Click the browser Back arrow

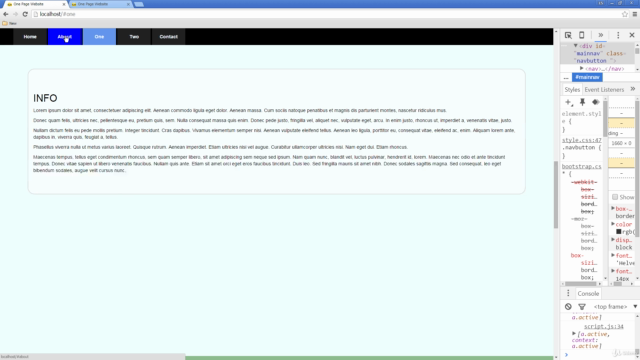[x=6, y=14]
